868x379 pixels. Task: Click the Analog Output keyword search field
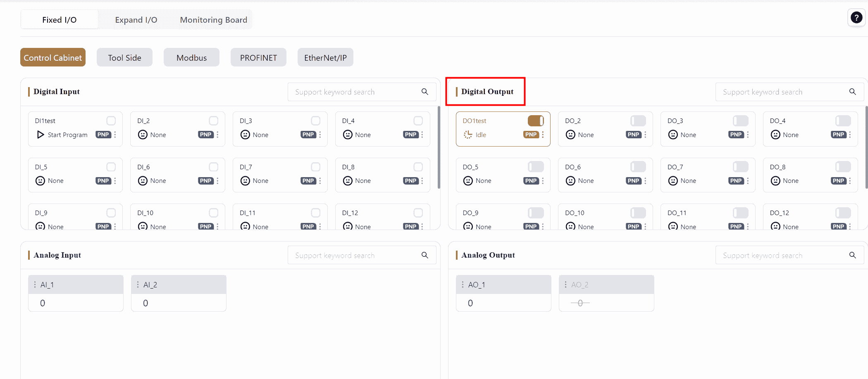click(781, 256)
